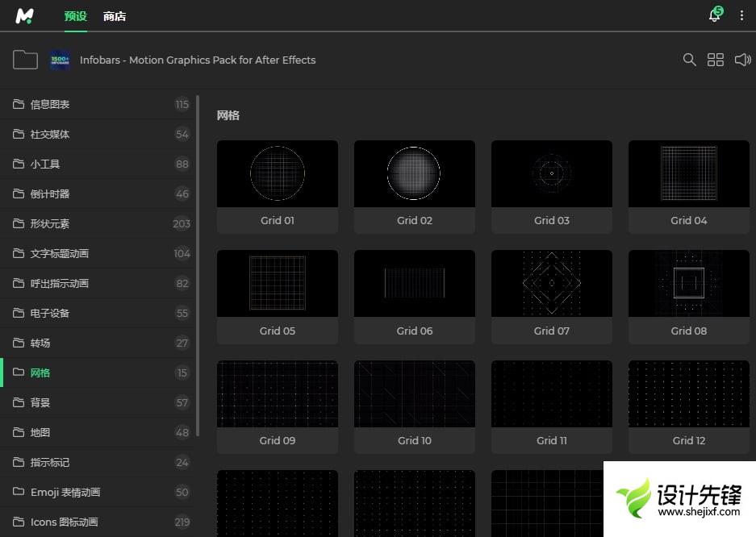Choose the Grid 07 diamond preset
The image size is (756, 537).
tap(552, 283)
